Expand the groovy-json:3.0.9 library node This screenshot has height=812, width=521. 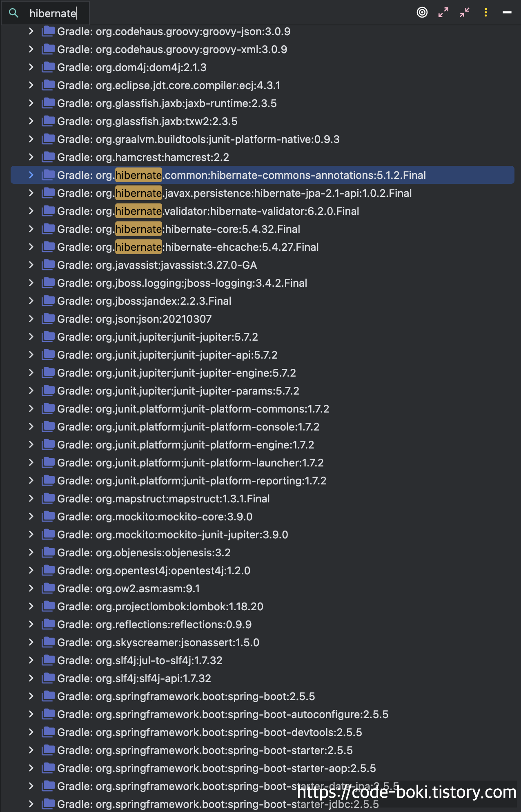pyautogui.click(x=31, y=31)
